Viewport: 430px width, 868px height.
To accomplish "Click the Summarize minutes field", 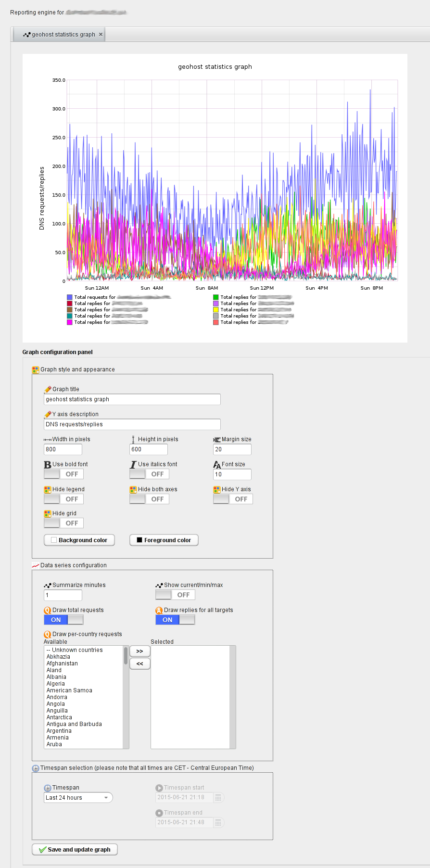I will (x=63, y=595).
